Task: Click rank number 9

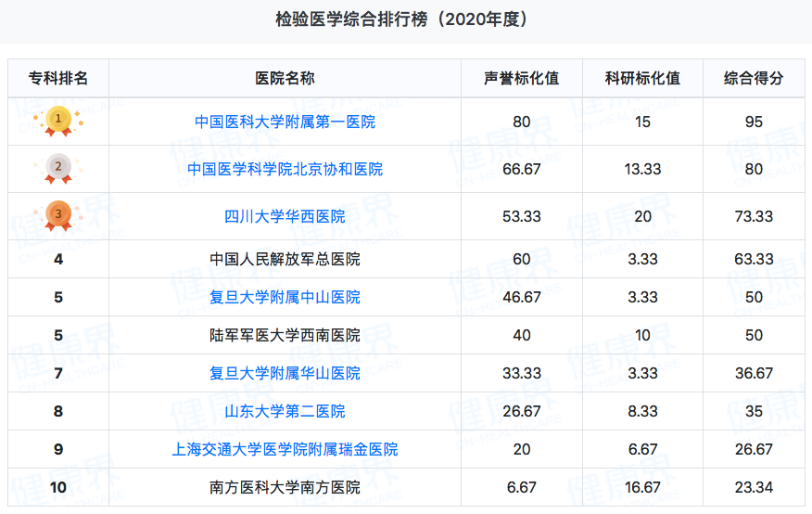Action: (58, 449)
